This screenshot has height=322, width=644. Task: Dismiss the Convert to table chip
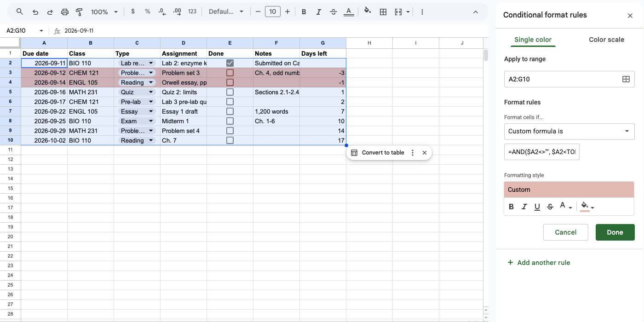425,153
